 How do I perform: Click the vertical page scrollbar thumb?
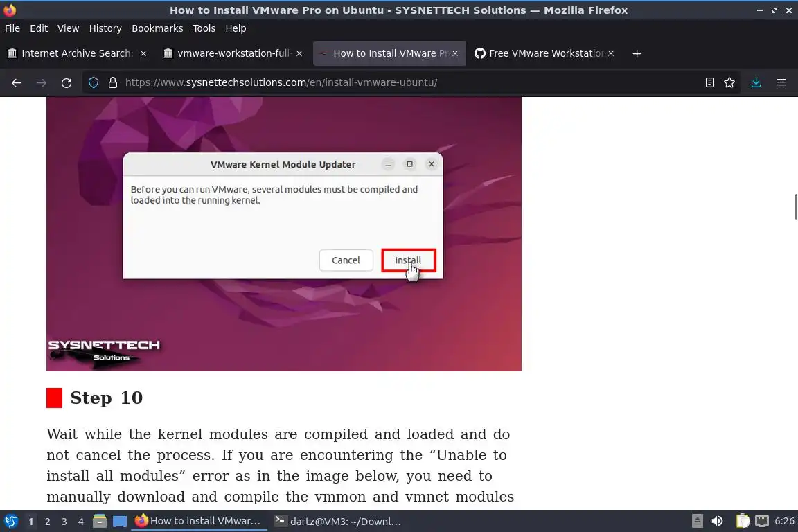(x=795, y=206)
